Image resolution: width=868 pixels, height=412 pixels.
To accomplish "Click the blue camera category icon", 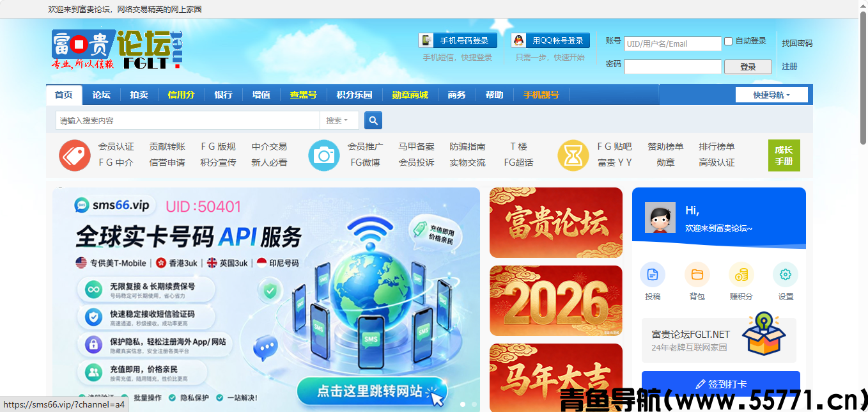I will (324, 155).
